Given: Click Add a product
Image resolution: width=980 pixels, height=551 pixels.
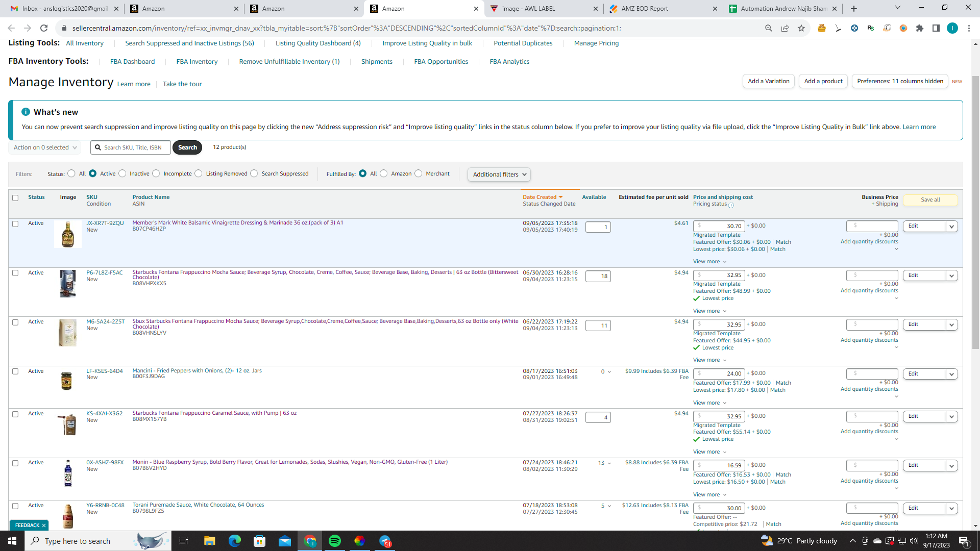Looking at the screenshot, I should [x=823, y=81].
